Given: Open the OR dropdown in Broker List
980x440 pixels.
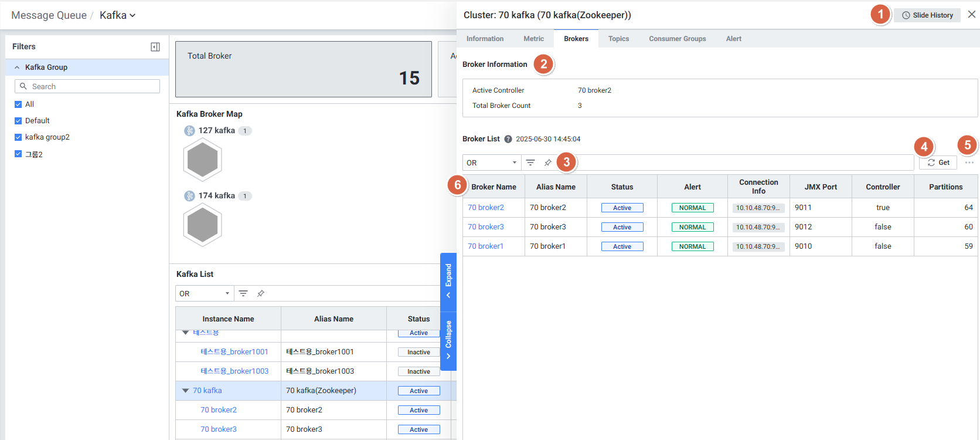Looking at the screenshot, I should 491,163.
